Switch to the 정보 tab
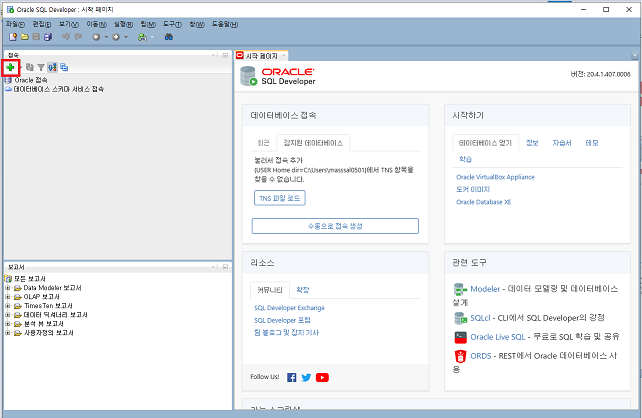The image size is (642, 418). coord(532,143)
